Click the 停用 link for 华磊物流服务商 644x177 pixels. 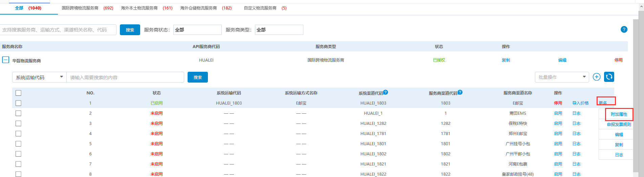pyautogui.click(x=618, y=60)
